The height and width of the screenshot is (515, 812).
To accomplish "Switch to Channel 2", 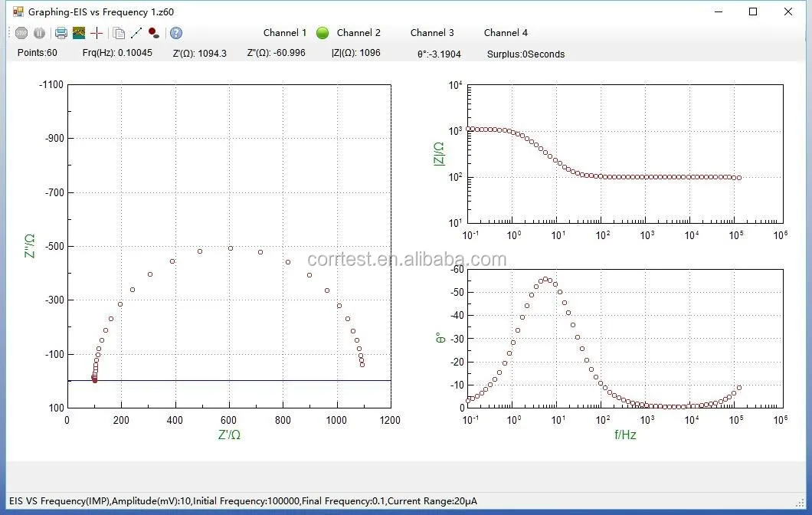I will (x=359, y=33).
